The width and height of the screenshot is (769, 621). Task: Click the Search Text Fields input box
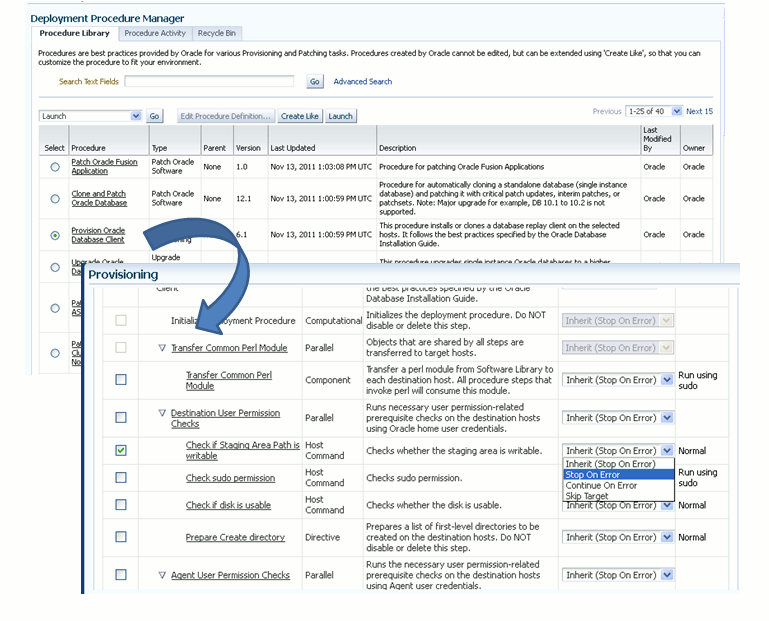pyautogui.click(x=209, y=81)
